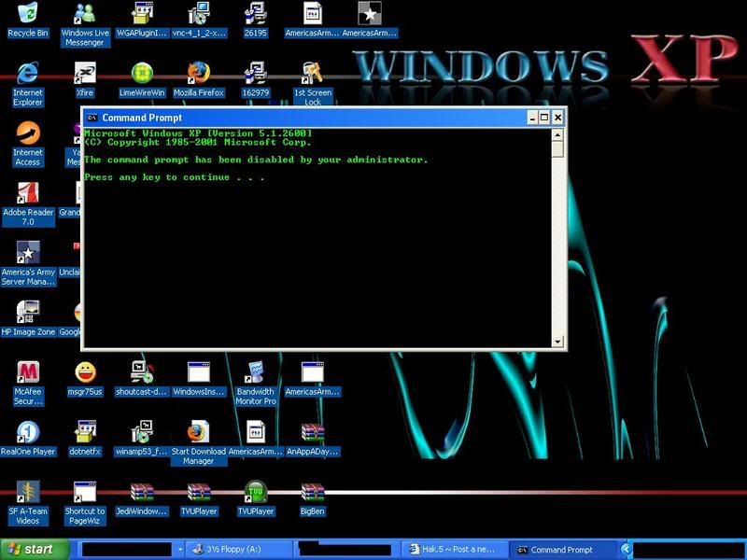The width and height of the screenshot is (747, 560).
Task: Launch Adobe Reader 7.0 from the desktop
Action: pyautogui.click(x=28, y=203)
